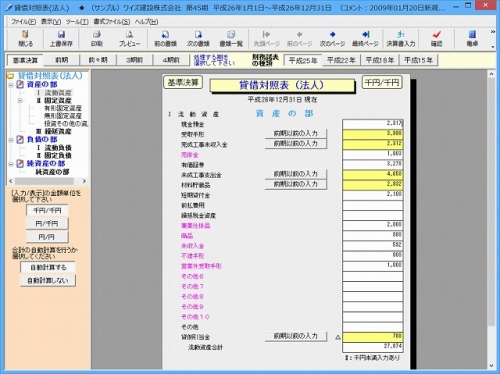Switch to the 前期 period tab

[x=62, y=60]
